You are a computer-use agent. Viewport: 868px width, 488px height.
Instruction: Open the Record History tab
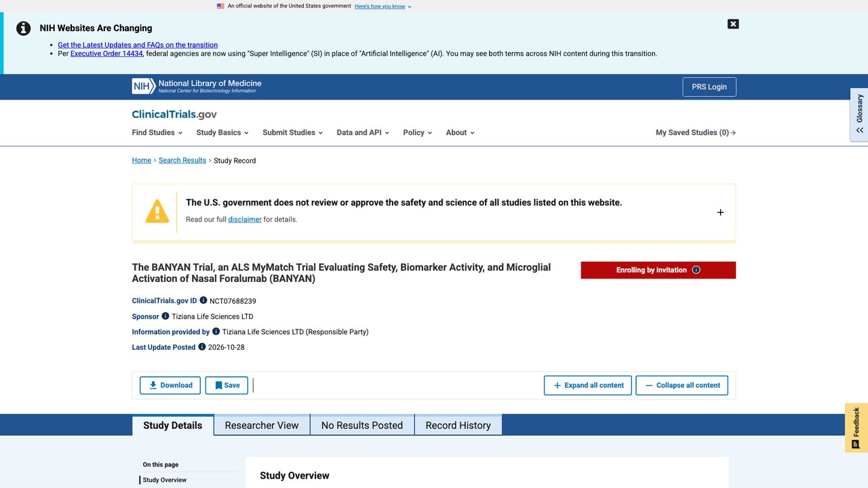(x=458, y=425)
